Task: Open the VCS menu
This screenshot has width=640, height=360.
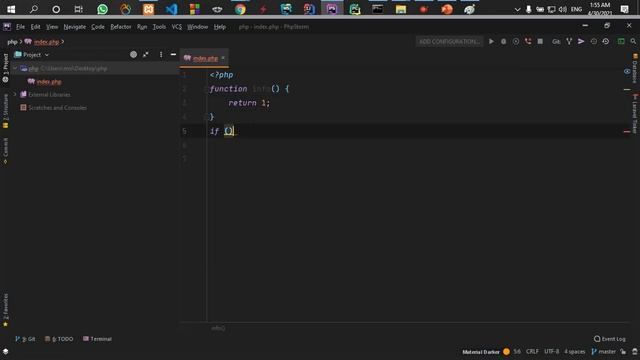Action: pos(177,27)
